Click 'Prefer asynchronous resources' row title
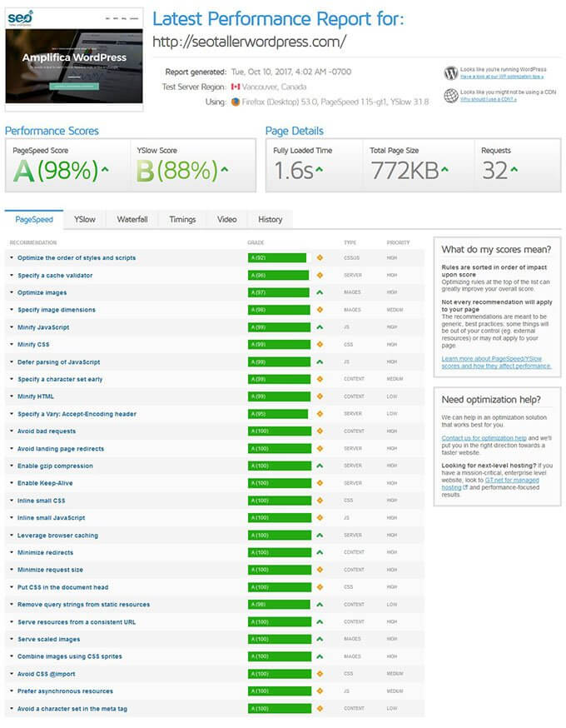The image size is (566, 728). tap(65, 691)
